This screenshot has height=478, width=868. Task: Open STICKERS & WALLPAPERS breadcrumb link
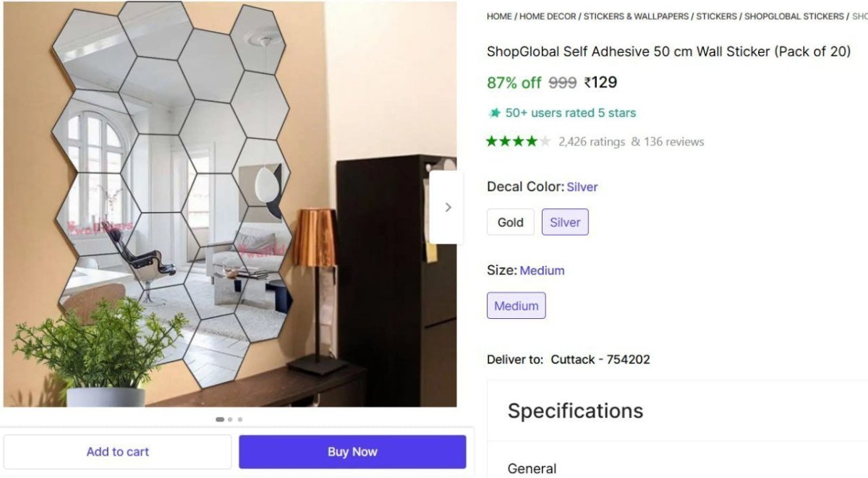[x=636, y=16]
